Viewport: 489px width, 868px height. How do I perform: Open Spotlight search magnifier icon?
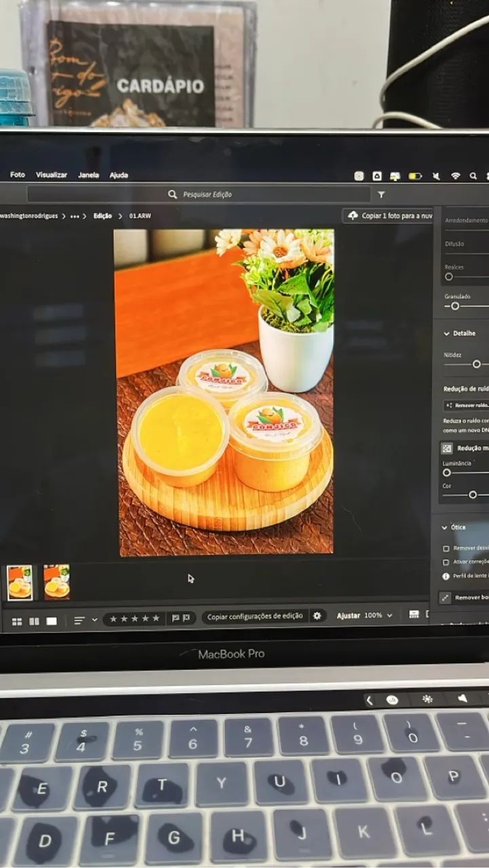point(473,176)
